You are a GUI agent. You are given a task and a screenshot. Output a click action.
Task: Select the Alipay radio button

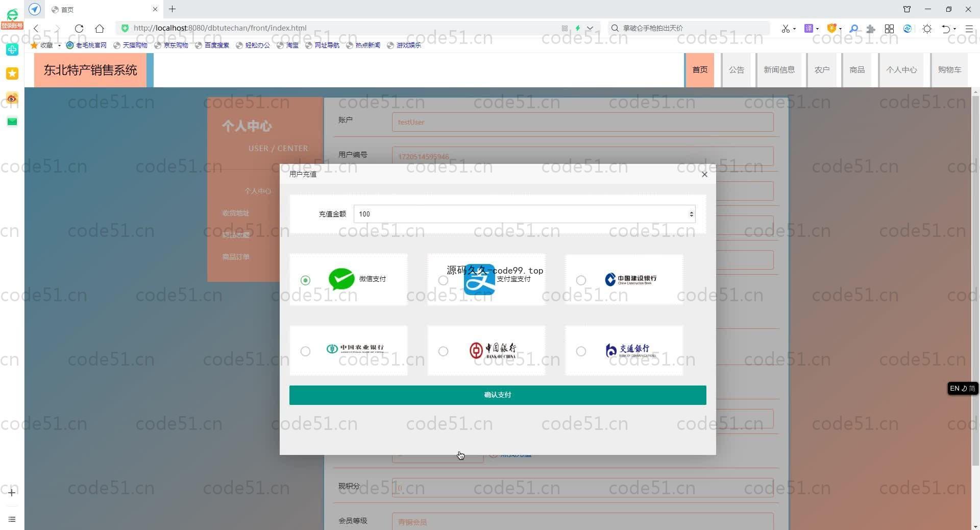[x=443, y=280]
